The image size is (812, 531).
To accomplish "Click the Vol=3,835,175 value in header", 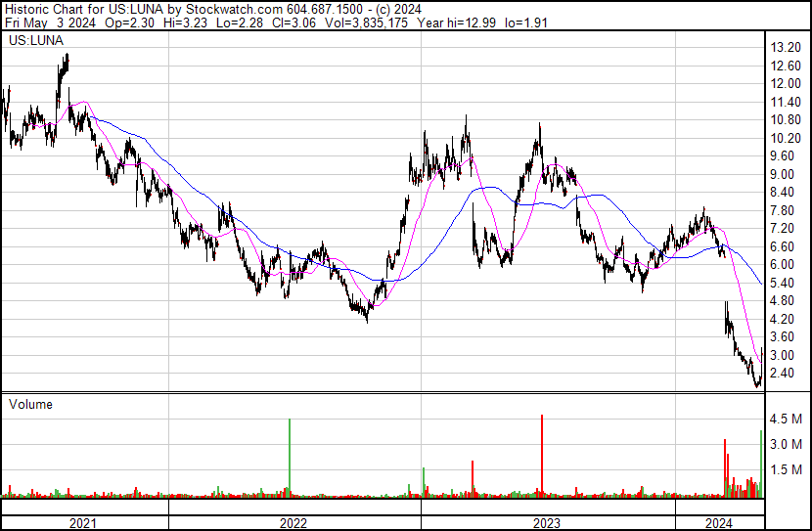I will 366,22.
